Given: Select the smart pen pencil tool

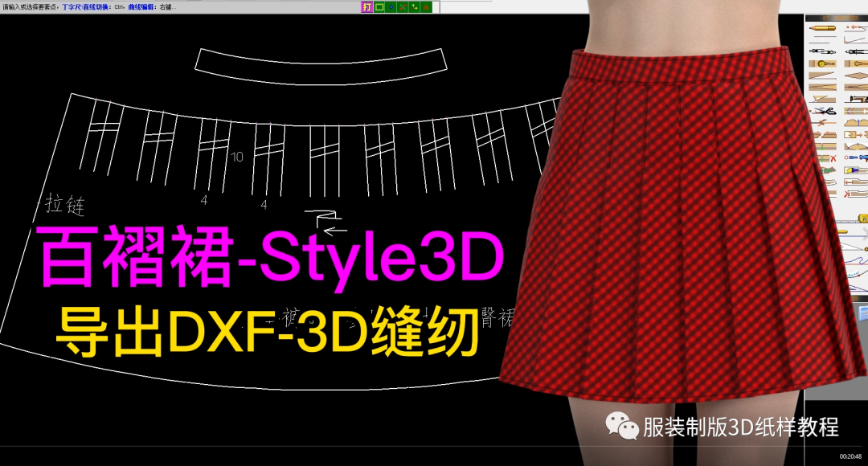Looking at the screenshot, I should (823, 28).
